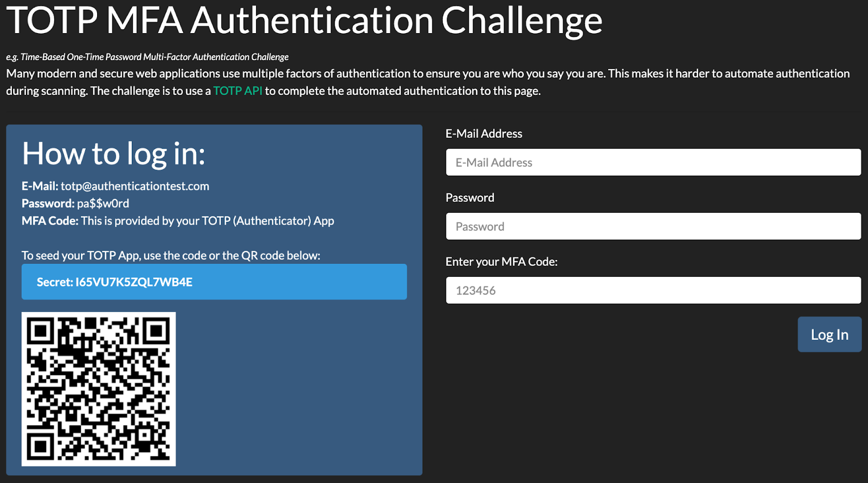
Task: Click the "Password" label above the password box
Action: [x=469, y=198]
